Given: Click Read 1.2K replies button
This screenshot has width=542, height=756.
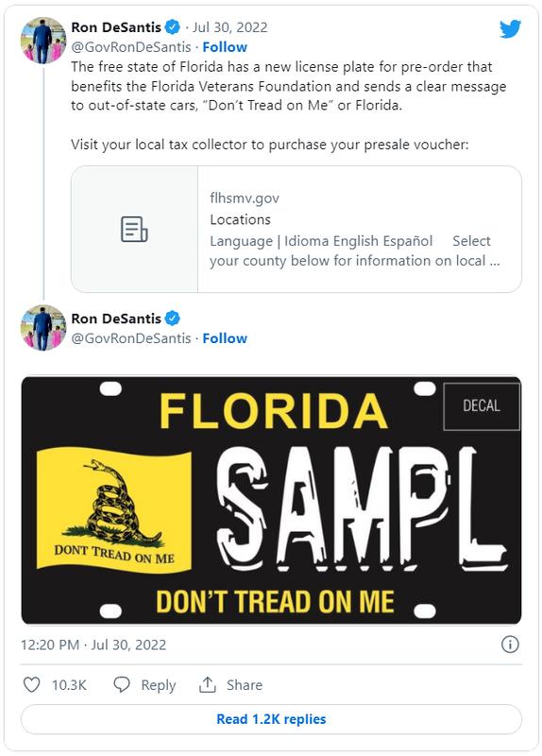Looking at the screenshot, I should (x=271, y=719).
